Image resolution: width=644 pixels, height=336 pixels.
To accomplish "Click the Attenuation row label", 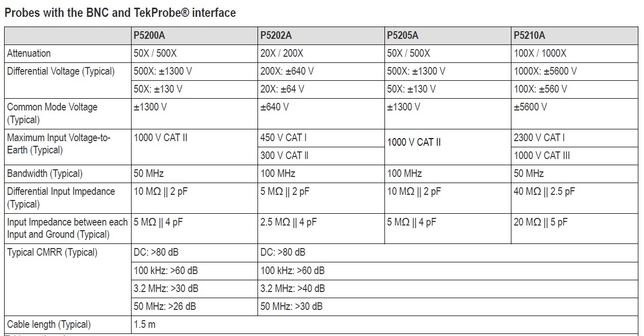I will (29, 53).
